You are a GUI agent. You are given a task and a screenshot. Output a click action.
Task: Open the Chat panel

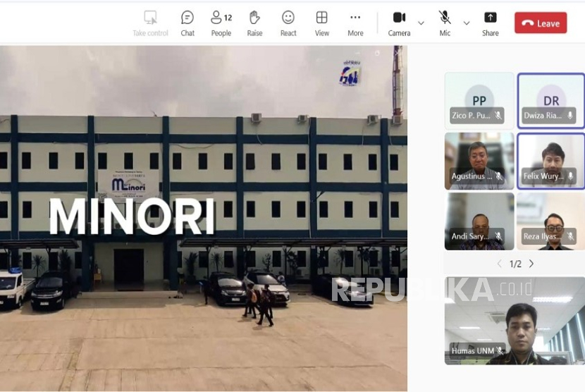click(187, 23)
